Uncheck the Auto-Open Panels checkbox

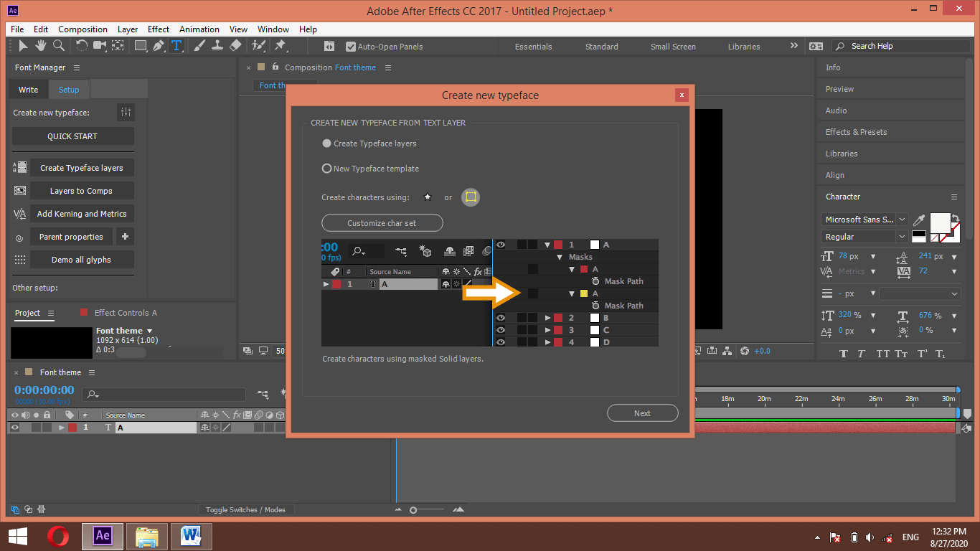click(351, 46)
